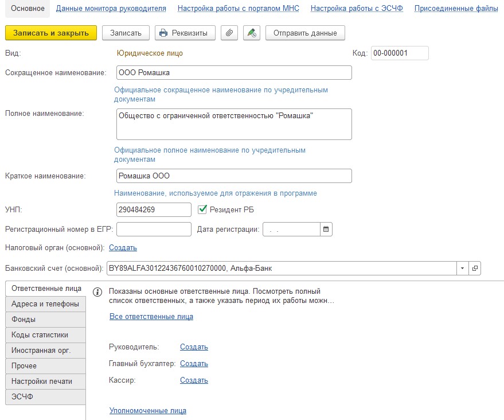Open the selected bank account card
504x420 pixels.
coord(475,268)
